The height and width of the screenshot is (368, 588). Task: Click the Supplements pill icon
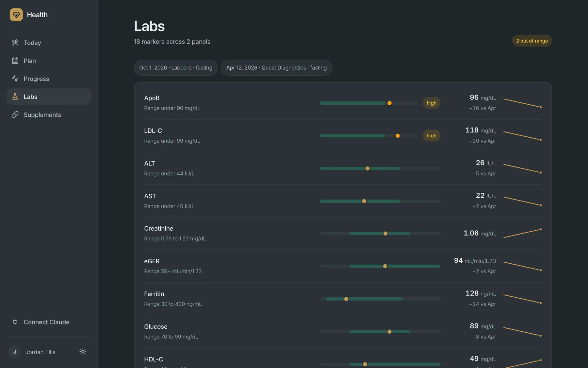tap(15, 114)
